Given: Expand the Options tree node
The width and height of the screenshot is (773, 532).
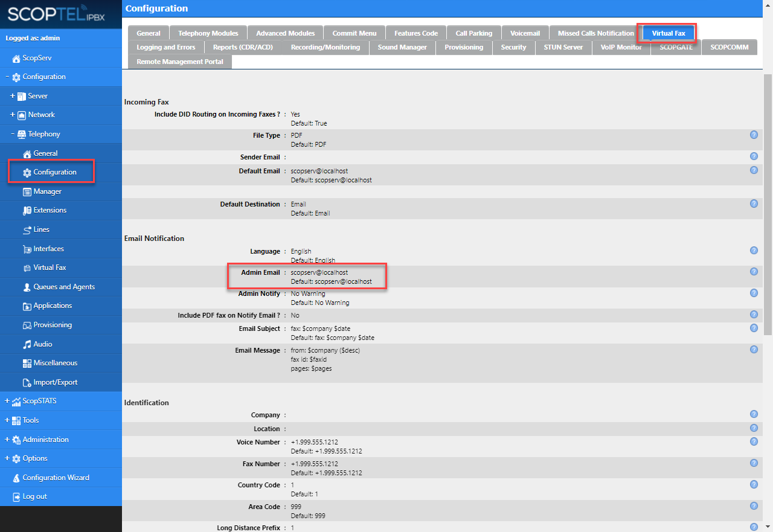Looking at the screenshot, I should (x=7, y=458).
